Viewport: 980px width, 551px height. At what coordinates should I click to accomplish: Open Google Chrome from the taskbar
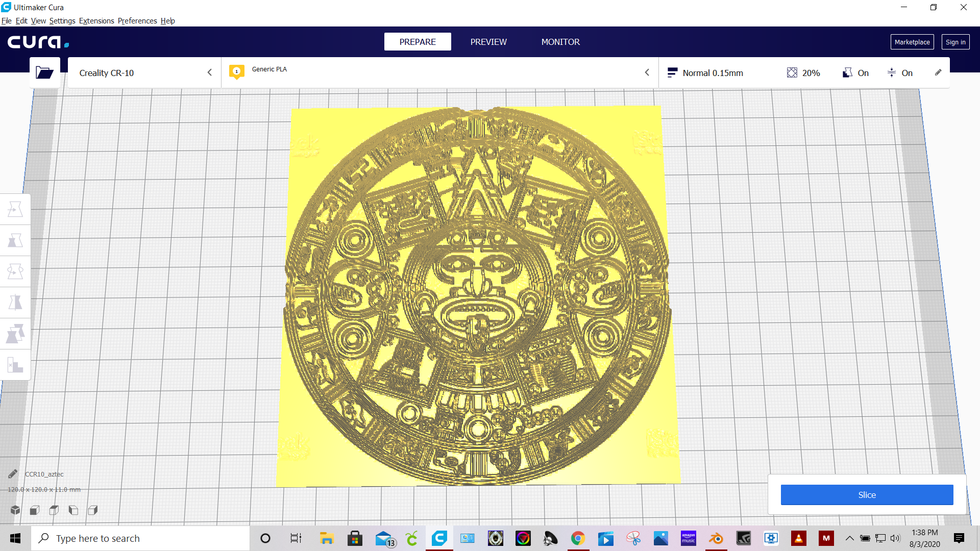[578, 538]
